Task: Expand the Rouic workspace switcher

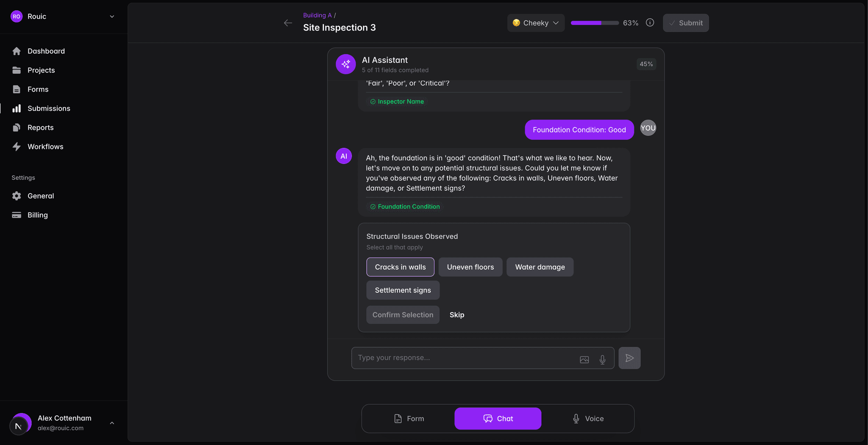Action: (111, 16)
